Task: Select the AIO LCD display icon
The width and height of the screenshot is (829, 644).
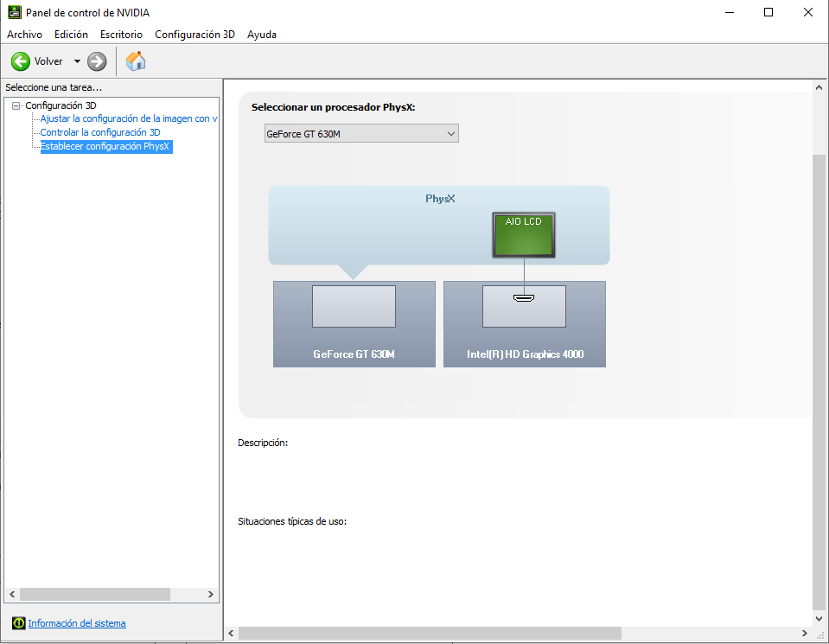Action: (523, 235)
